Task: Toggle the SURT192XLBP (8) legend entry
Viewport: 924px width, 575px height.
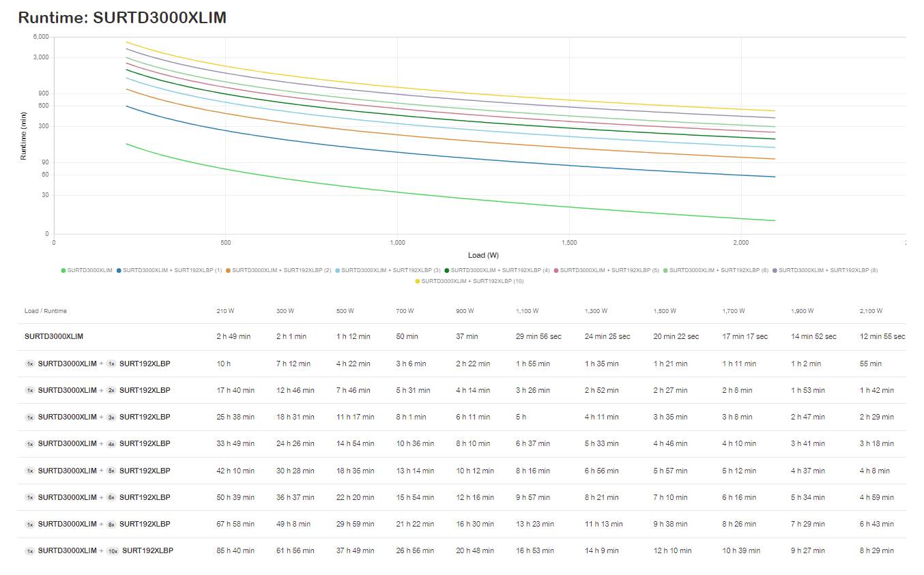Action: 825,271
